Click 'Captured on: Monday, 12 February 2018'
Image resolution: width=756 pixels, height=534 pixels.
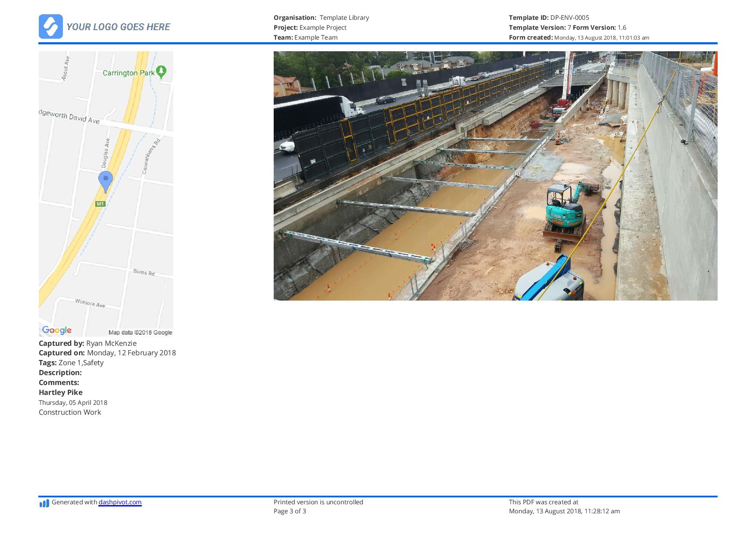[x=107, y=353]
